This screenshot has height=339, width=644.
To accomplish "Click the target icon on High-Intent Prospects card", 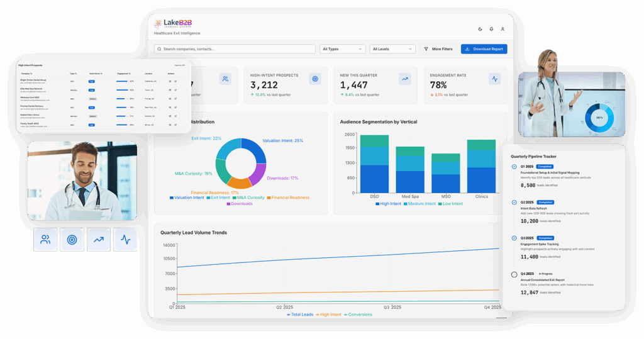I will tap(314, 79).
